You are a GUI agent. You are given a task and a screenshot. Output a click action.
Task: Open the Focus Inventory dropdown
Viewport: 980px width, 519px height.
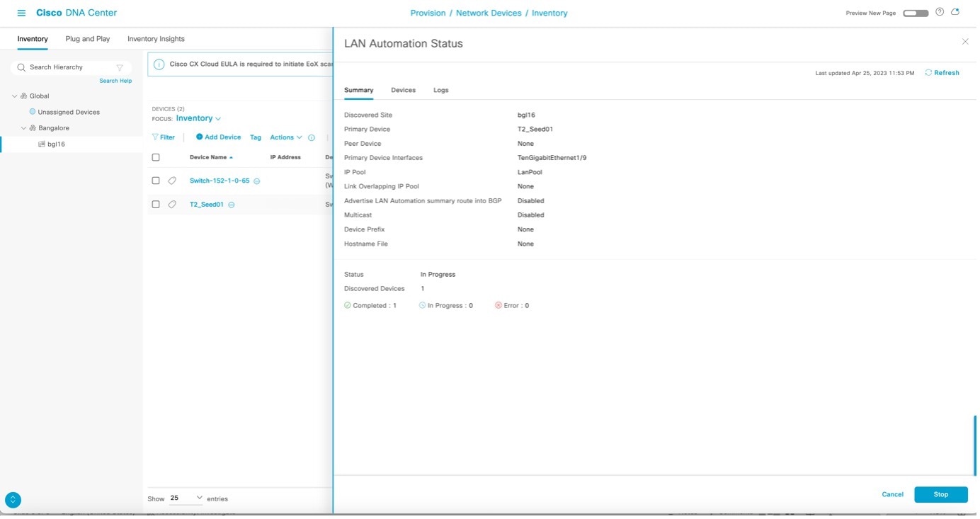click(198, 118)
